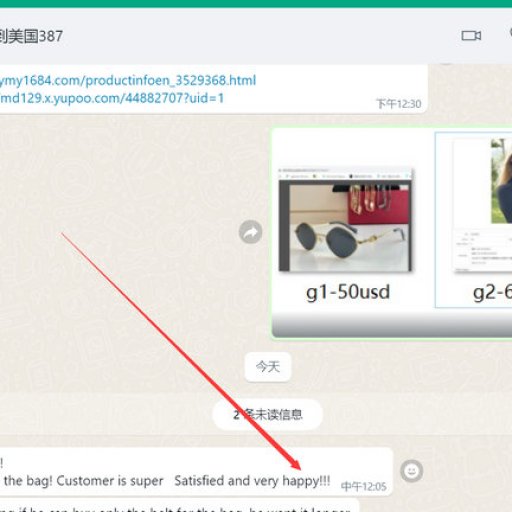Click the partially visible icon right of video call

pos(510,33)
